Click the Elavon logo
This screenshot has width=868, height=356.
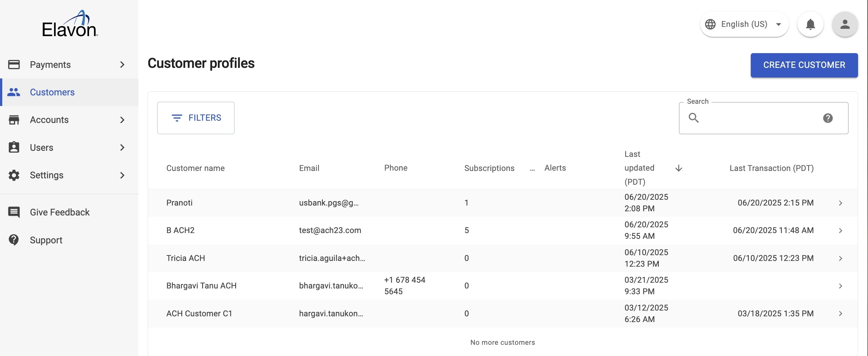70,24
